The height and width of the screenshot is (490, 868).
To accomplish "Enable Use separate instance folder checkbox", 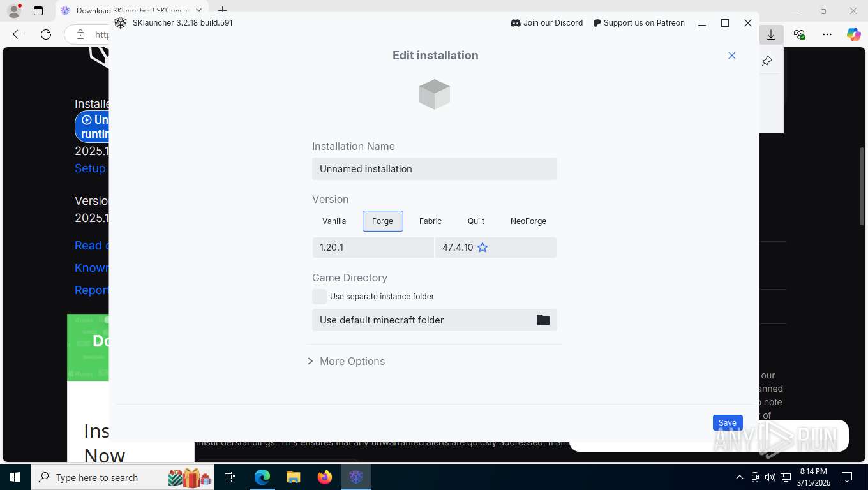I will [x=319, y=296].
